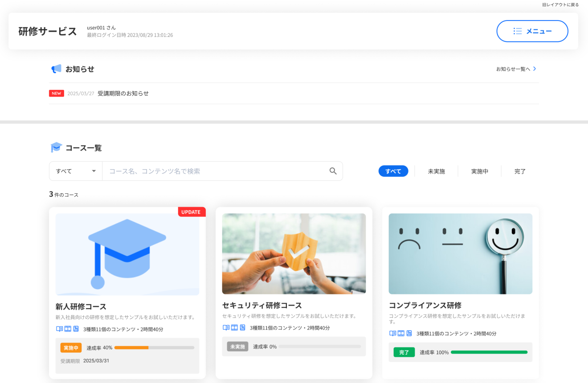This screenshot has height=383, width=588.
Task: Click the empty 0% progress bar
Action: point(320,346)
